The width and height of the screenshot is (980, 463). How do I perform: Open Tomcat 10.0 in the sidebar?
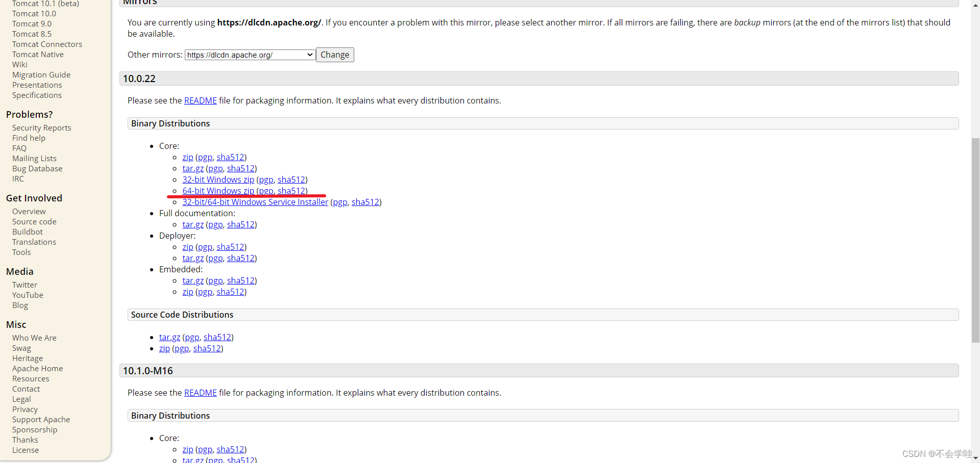[x=34, y=14]
